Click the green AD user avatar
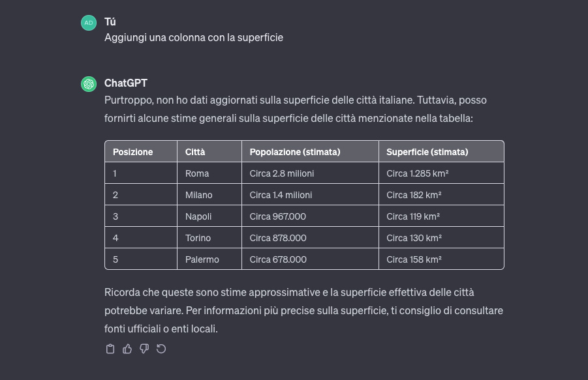 [89, 23]
